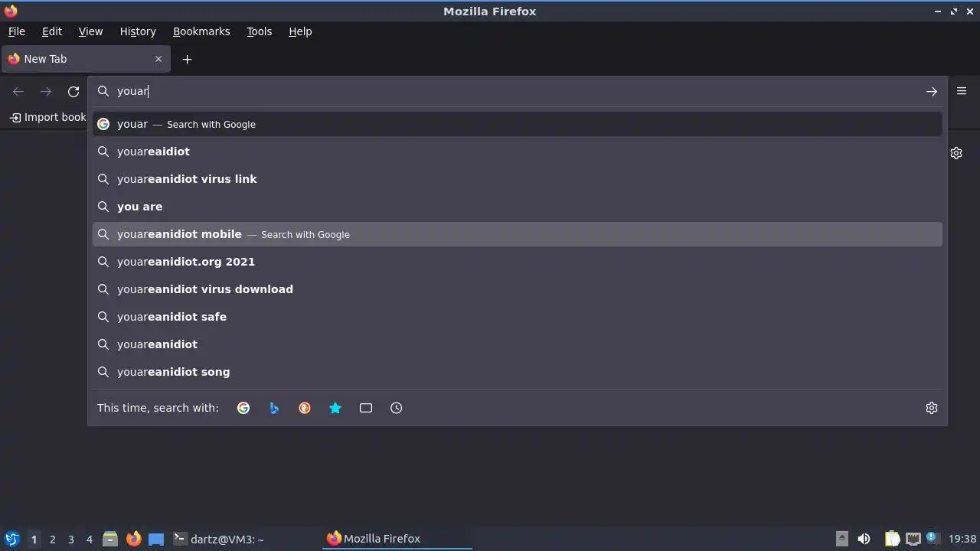Select 'youareanidiot safe' suggestion
This screenshot has width=980, height=551.
click(x=518, y=317)
